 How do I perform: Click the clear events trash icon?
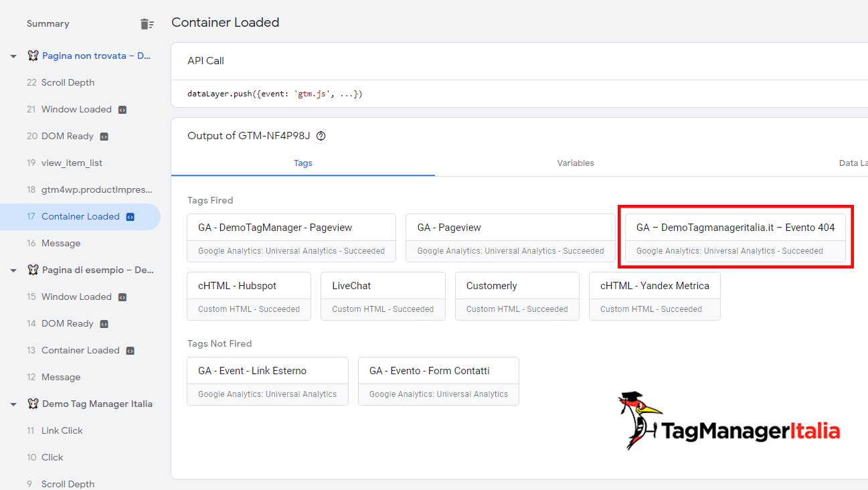[x=147, y=24]
